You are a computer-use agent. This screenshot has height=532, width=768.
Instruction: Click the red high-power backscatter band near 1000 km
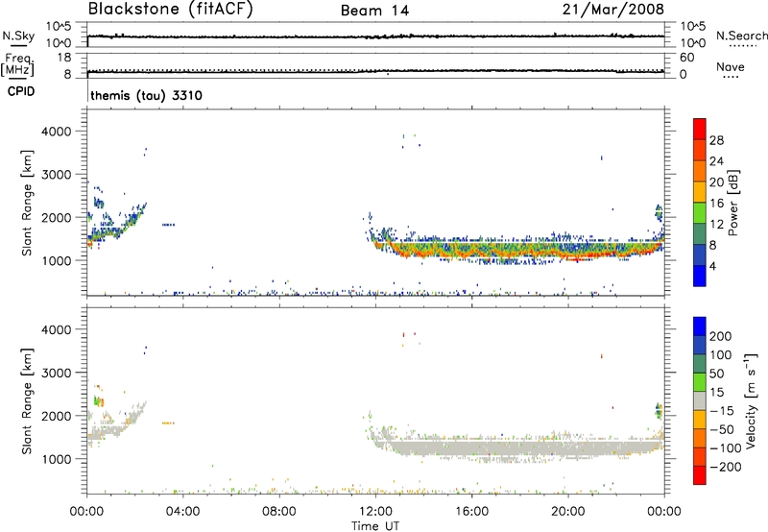(519, 254)
